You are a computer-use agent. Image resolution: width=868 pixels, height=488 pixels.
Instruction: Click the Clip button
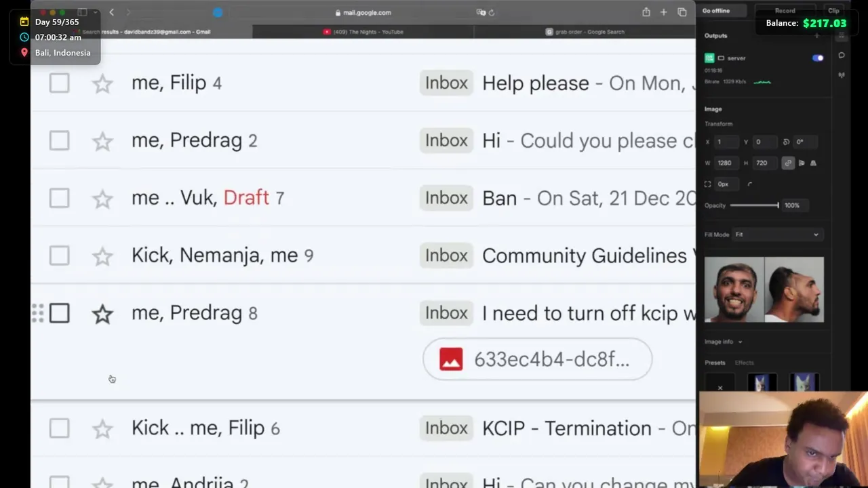[833, 11]
